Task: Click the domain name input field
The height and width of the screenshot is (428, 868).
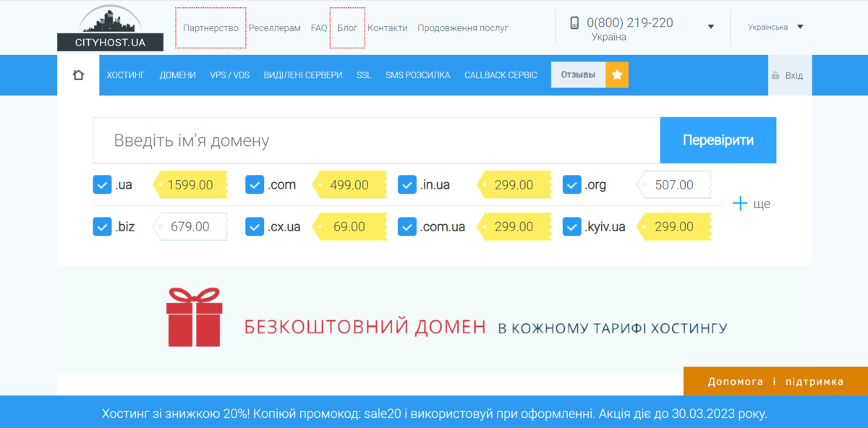Action: pyautogui.click(x=376, y=140)
